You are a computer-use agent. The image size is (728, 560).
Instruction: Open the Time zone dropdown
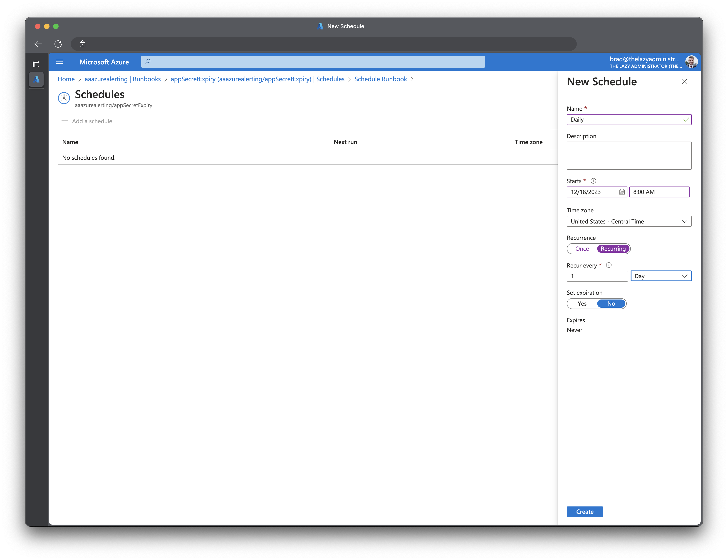(629, 221)
